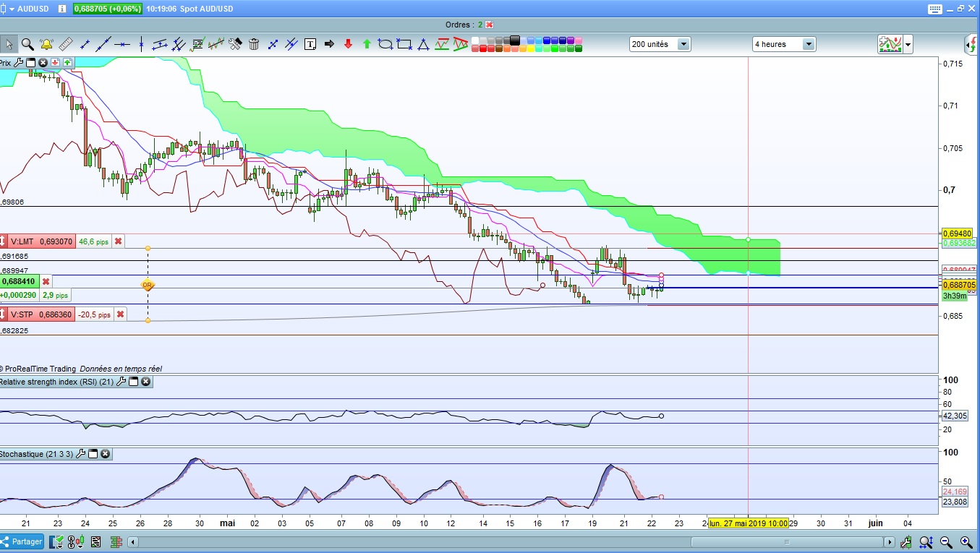The height and width of the screenshot is (553, 980).
Task: Cancel all orders with red X
Action: [x=490, y=25]
